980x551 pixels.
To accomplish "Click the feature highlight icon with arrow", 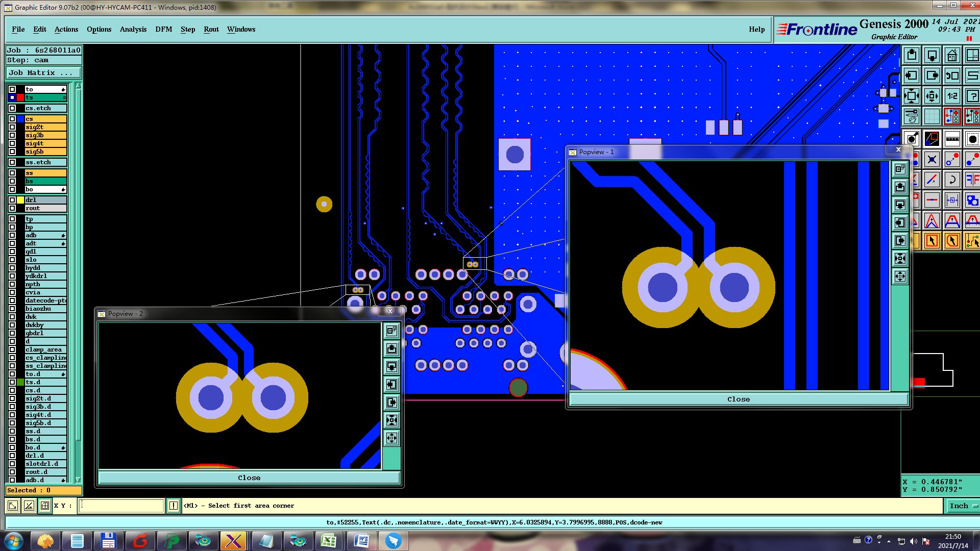I will click(x=912, y=139).
